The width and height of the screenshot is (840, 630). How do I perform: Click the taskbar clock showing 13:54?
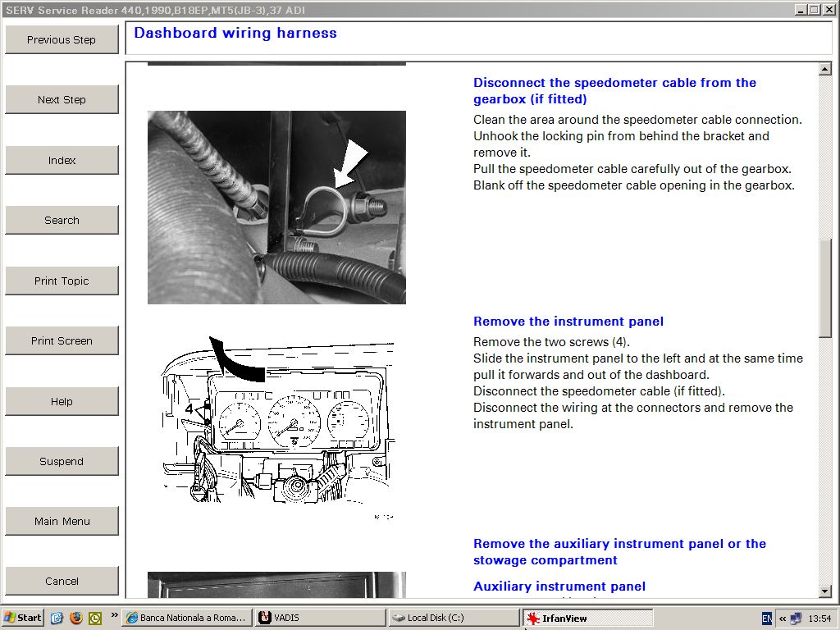(x=819, y=619)
